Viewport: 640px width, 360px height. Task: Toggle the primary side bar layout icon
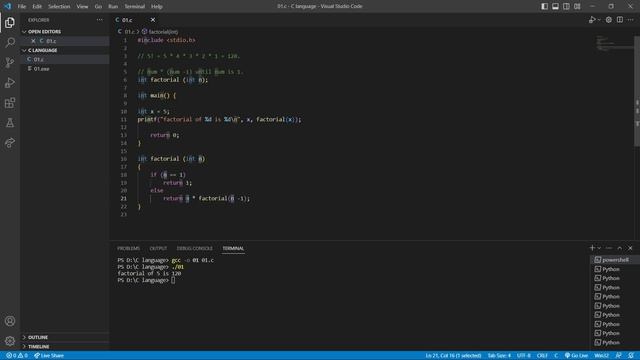(544, 7)
